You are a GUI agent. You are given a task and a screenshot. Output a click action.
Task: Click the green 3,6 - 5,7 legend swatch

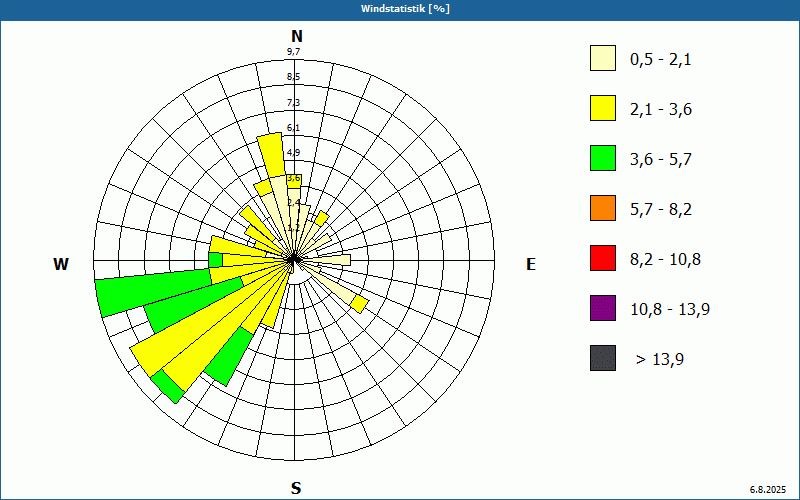tap(603, 158)
